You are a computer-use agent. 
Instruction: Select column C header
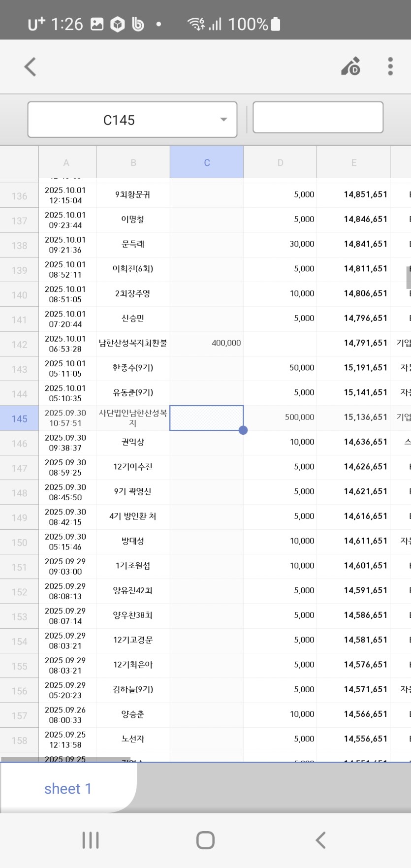coord(207,162)
